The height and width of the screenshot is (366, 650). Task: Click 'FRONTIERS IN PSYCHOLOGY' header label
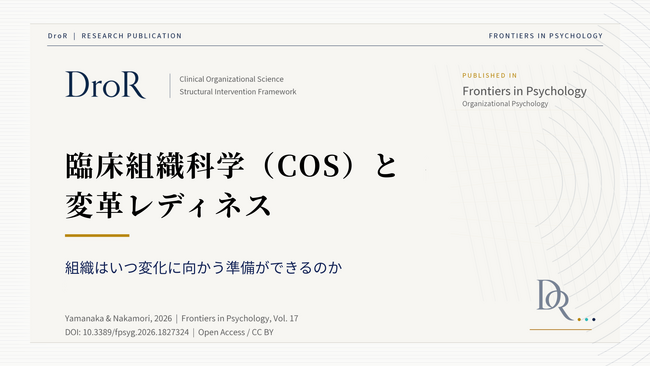tap(546, 36)
